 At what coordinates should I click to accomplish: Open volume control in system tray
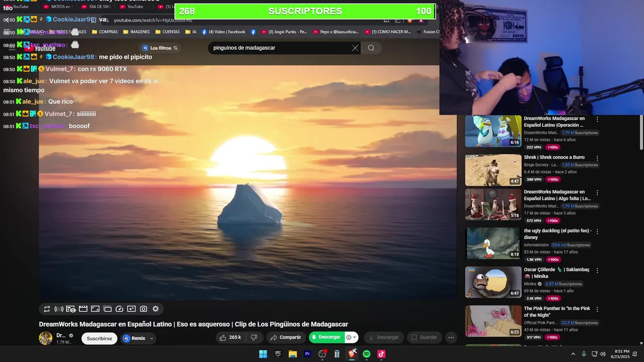603,354
